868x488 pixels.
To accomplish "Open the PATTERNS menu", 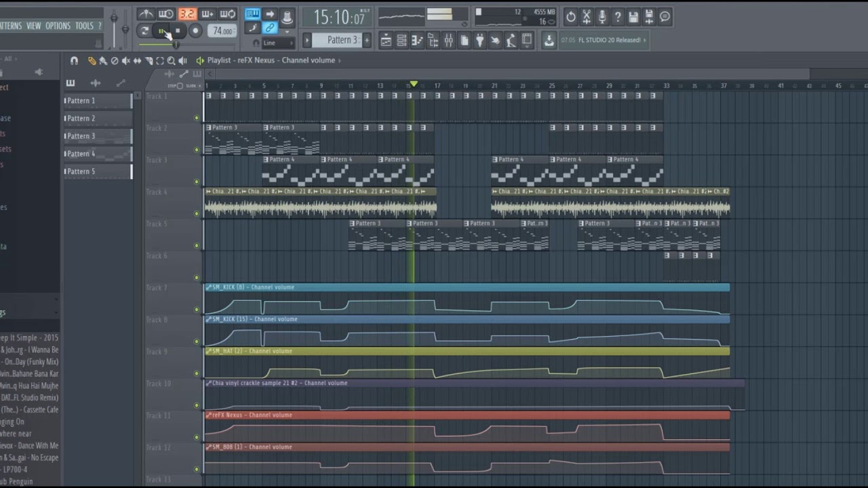I will 9,26.
